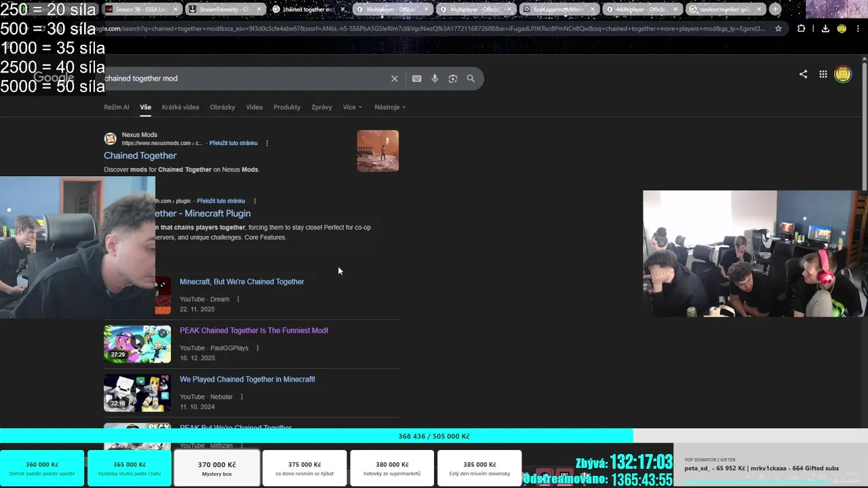Click the share icon near Google apps
The height and width of the screenshot is (488, 868).
point(803,75)
